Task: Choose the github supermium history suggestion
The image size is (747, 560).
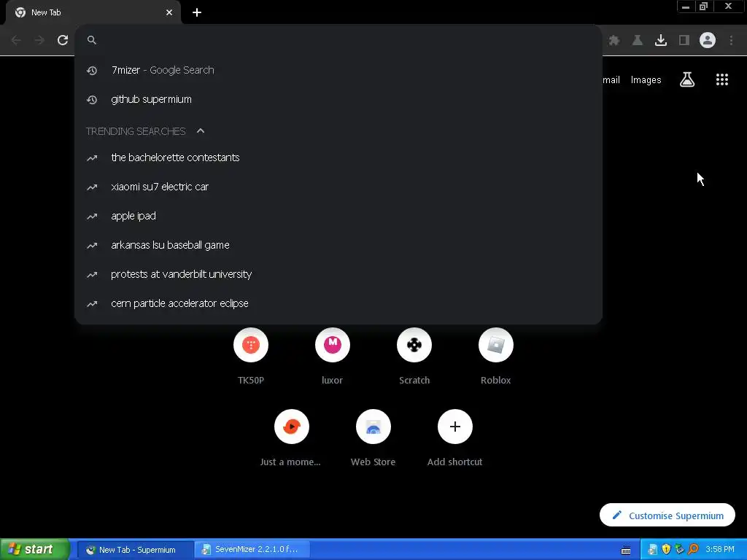Action: [338, 99]
